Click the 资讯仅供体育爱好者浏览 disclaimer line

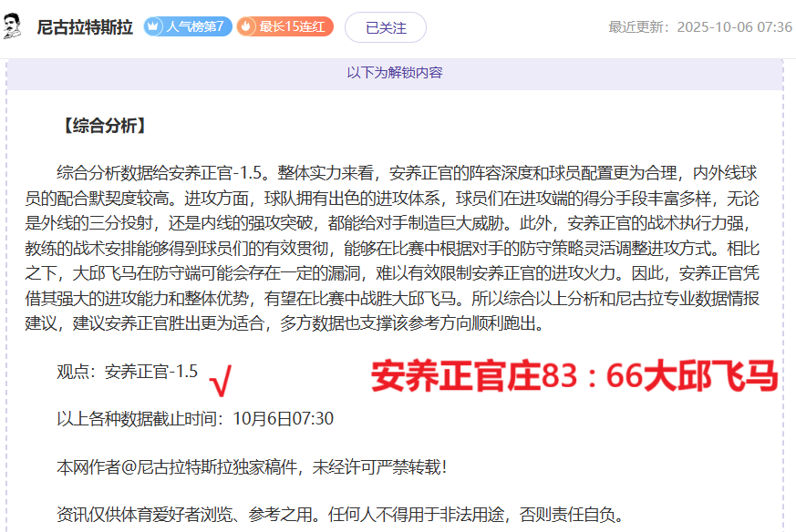point(340,516)
